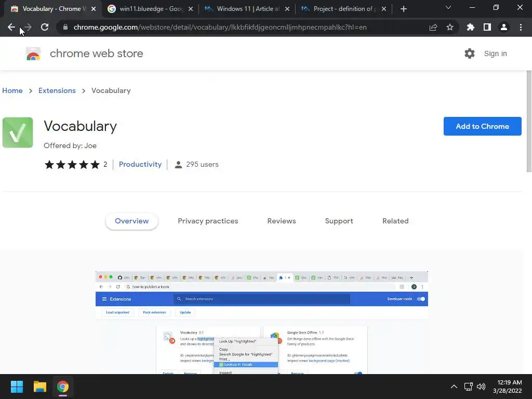532x399 pixels.
Task: Close the Project - definition tab
Action: 384,9
